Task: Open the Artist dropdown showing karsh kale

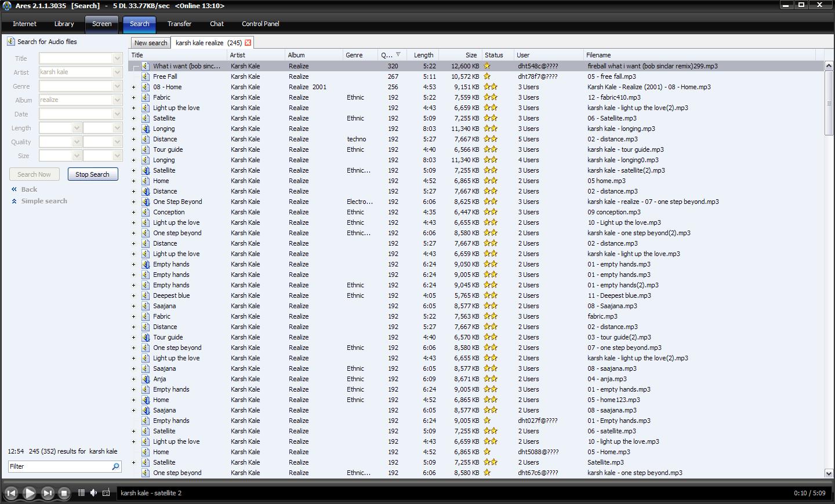Action: [117, 72]
